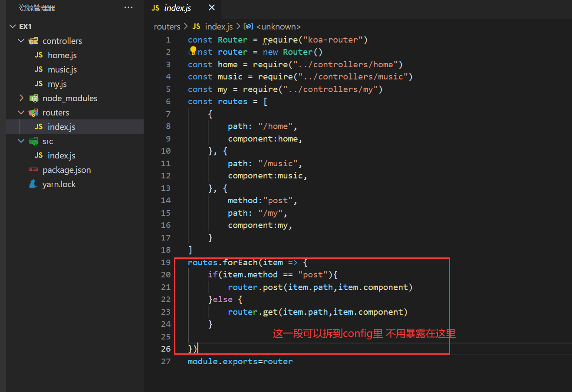The width and height of the screenshot is (572, 392).
Task: Click line number 19 in gutter
Action: tap(166, 262)
